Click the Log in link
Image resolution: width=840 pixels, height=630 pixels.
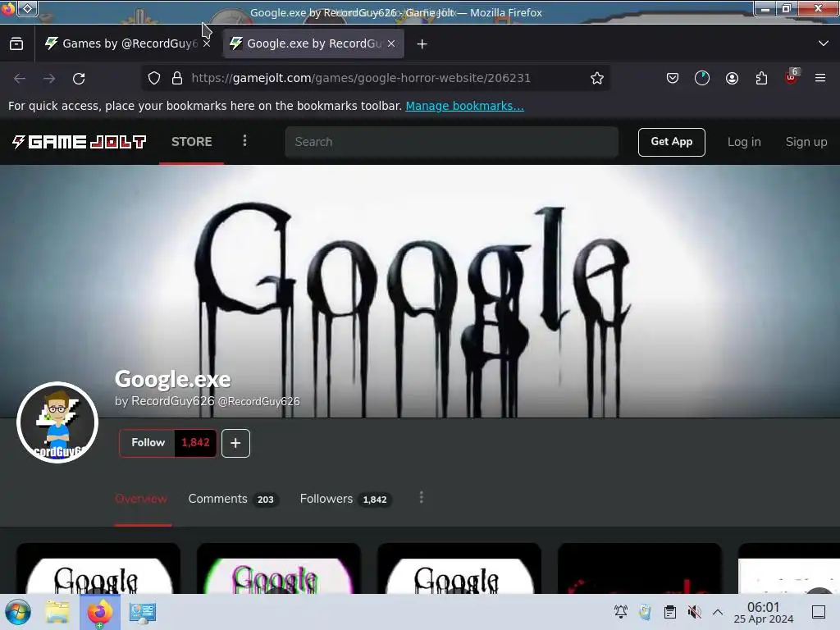coord(744,142)
